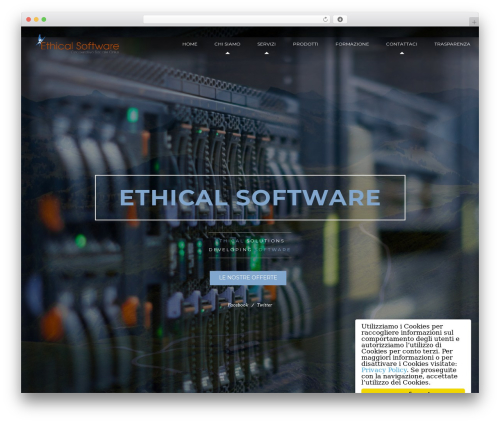The image size is (500, 423).
Task: Open the CHI SIAMO menu
Action: pyautogui.click(x=227, y=44)
